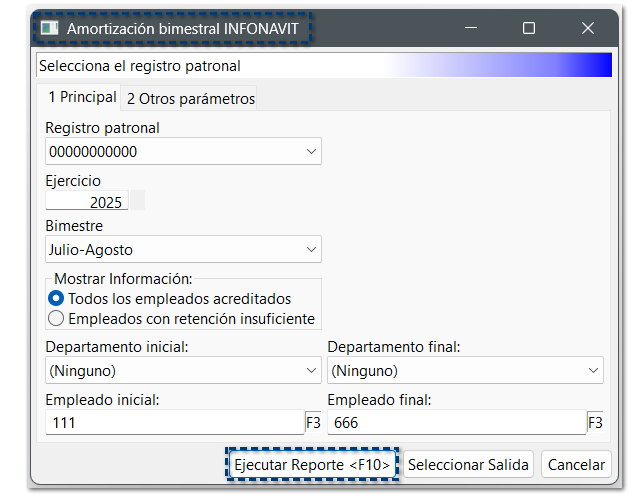This screenshot has height=497, width=631.
Task: Select 'Todos los empleados acreditados' option
Action: point(56,299)
